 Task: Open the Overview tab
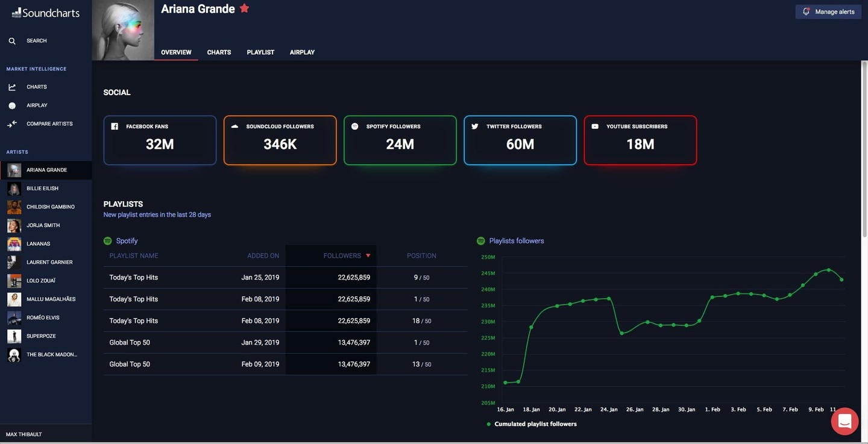tap(176, 52)
